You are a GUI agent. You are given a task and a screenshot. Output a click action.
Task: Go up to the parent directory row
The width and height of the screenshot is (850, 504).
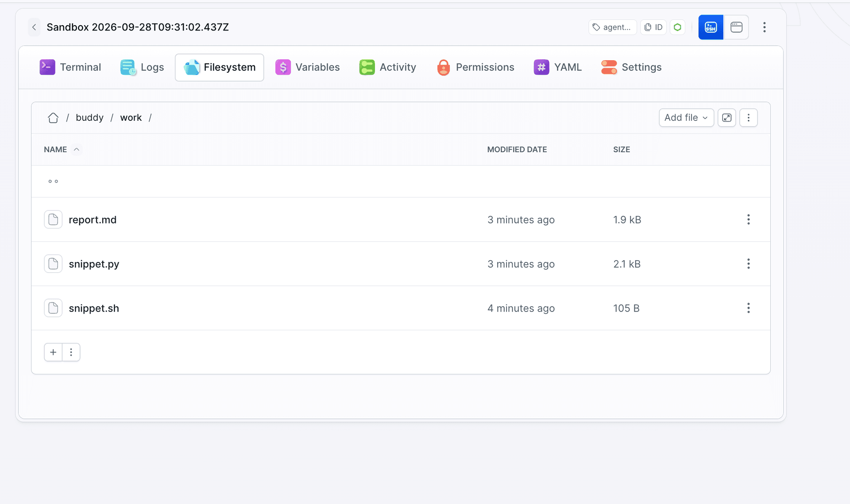[x=401, y=181]
